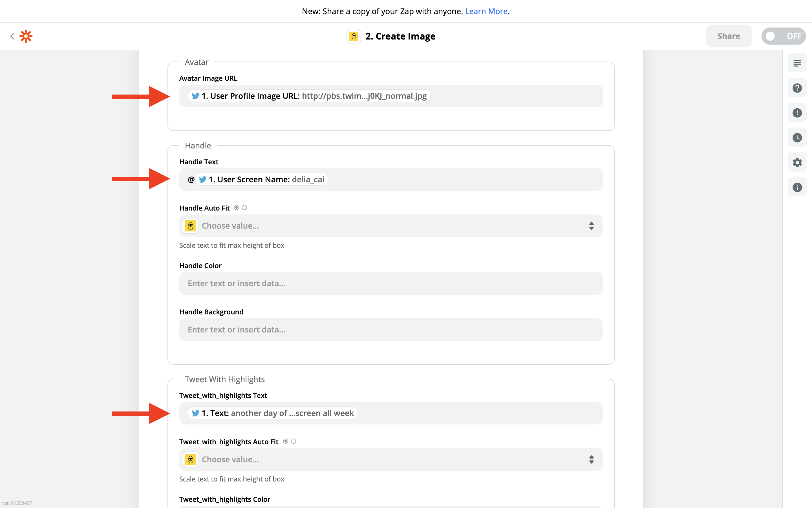Select the User Profile Image URL data pill
The image size is (812, 508).
(309, 96)
